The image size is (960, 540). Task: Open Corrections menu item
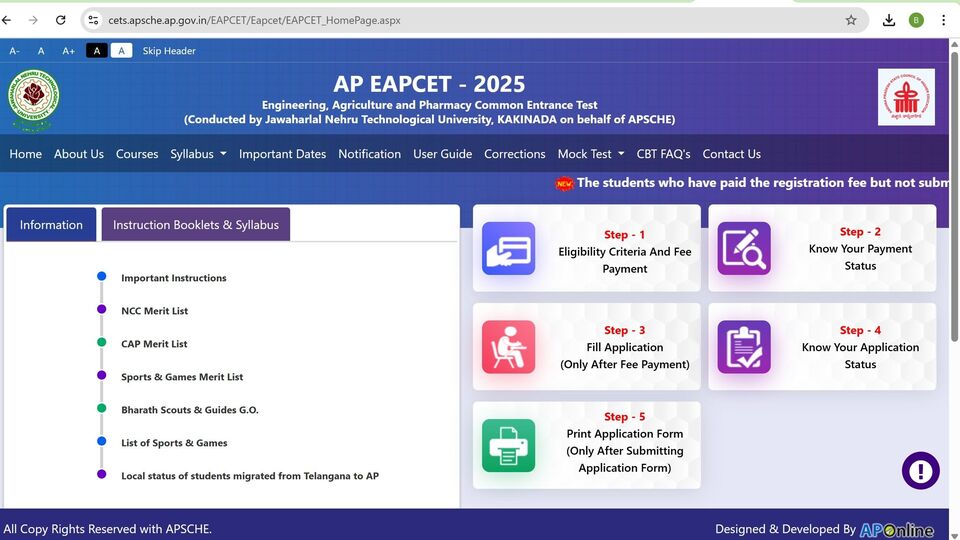(x=515, y=154)
